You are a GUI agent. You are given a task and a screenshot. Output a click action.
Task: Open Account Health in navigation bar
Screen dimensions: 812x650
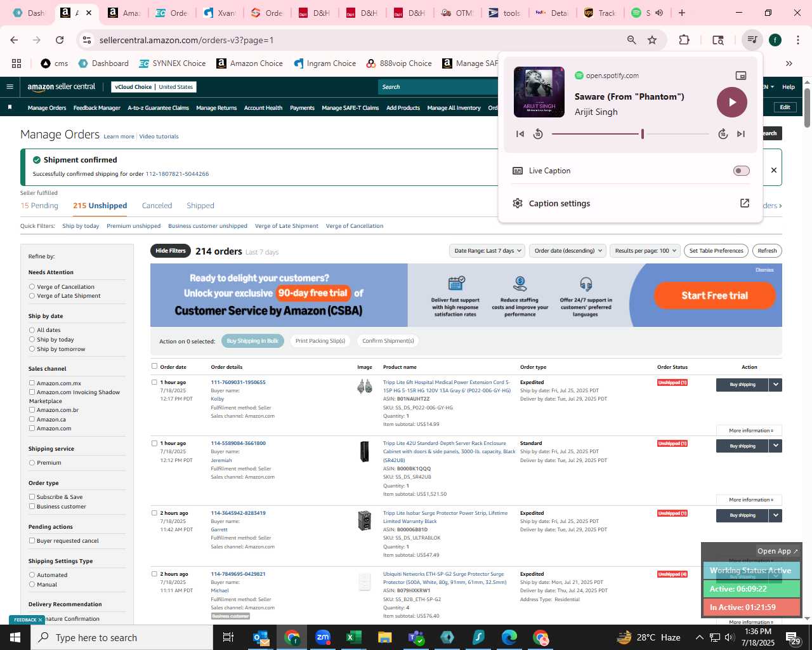click(263, 108)
